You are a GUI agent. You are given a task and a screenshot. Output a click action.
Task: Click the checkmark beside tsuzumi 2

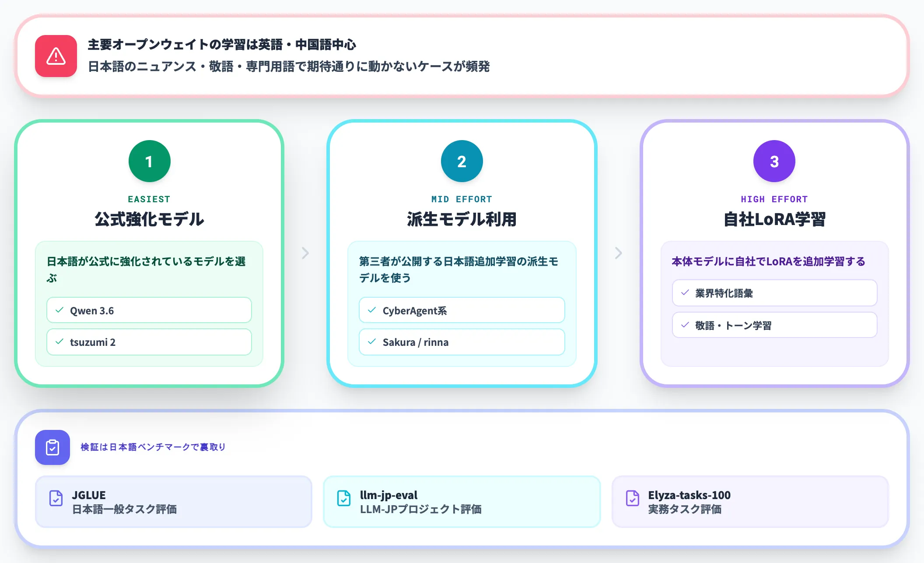coord(59,341)
